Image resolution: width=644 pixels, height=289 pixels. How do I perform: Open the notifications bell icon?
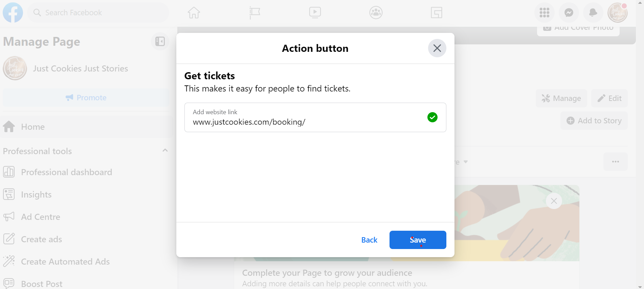click(593, 13)
